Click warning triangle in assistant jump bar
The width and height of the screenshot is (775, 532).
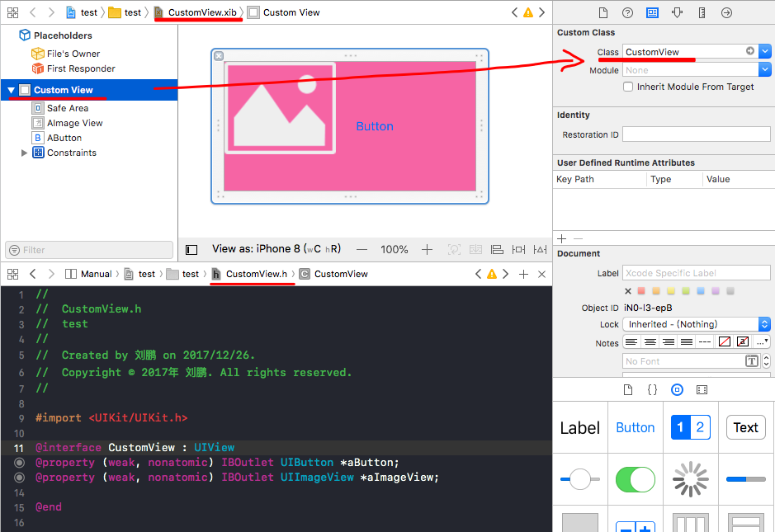(492, 274)
